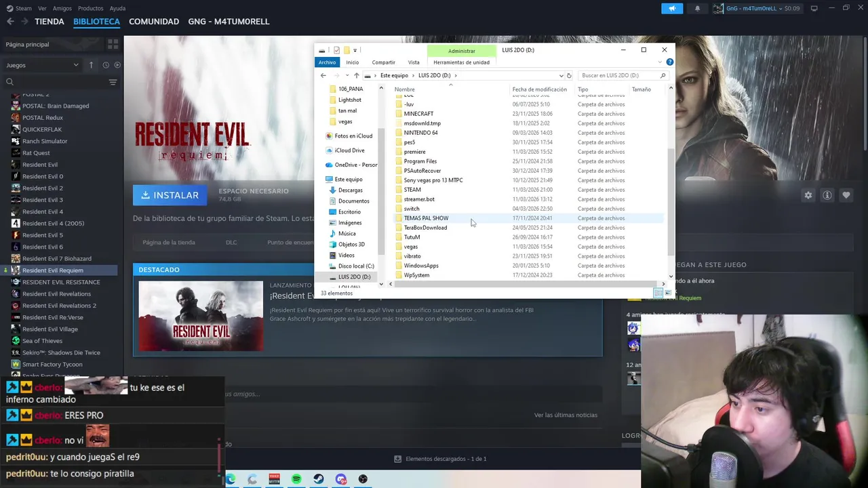The image size is (868, 488).
Task: Click the sort ascending arrow in Steam sidebar
Action: (x=91, y=65)
